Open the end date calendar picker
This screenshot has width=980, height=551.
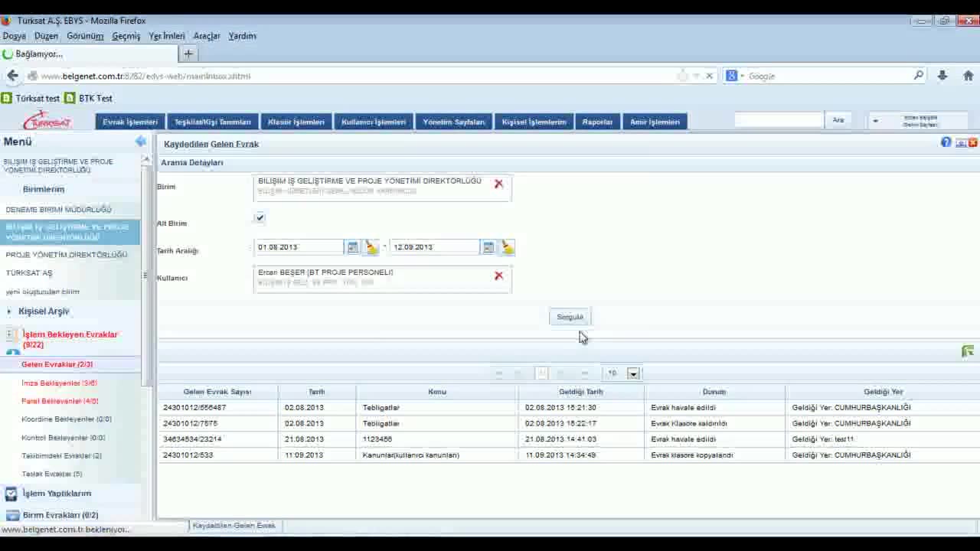(488, 247)
